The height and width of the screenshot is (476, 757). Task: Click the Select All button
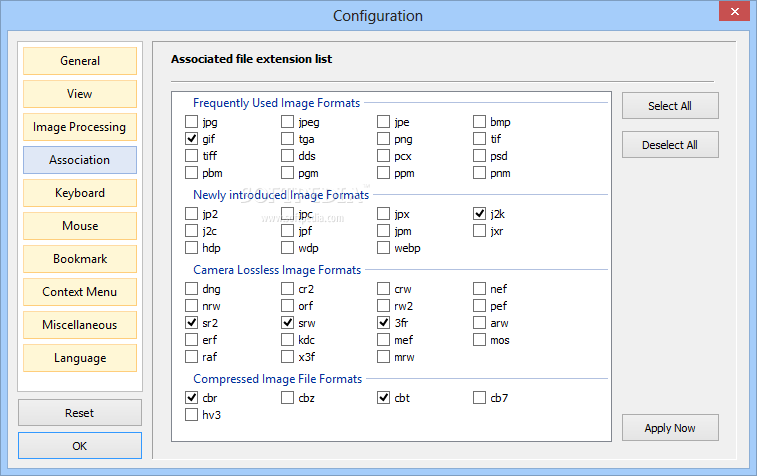[x=670, y=106]
